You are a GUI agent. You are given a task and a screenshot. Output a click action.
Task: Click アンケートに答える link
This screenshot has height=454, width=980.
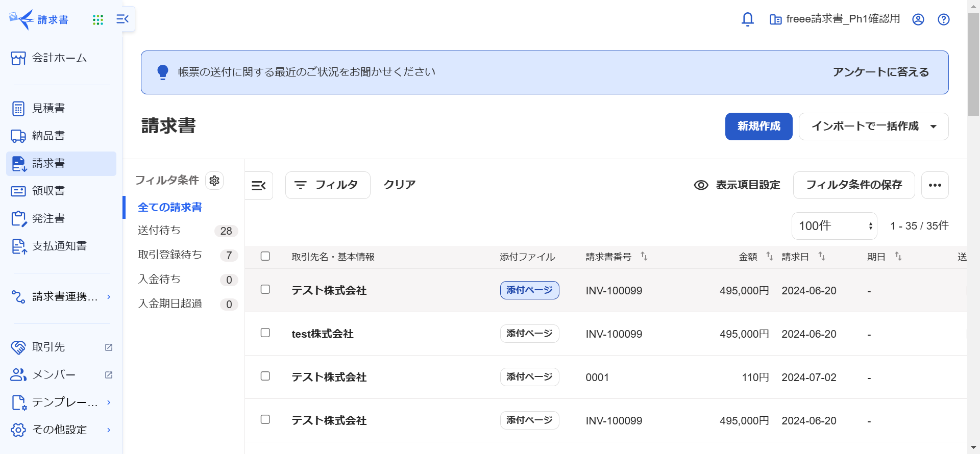(880, 72)
